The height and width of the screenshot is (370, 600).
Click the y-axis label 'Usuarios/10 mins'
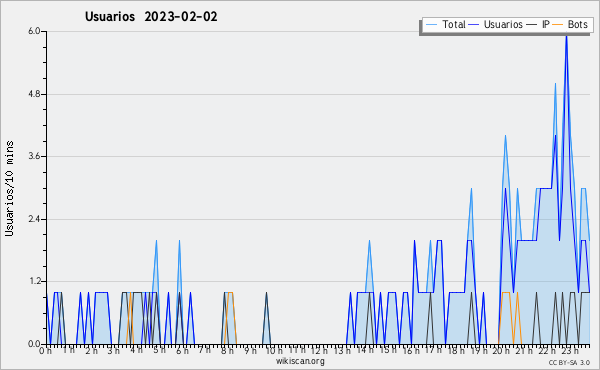[x=9, y=188]
